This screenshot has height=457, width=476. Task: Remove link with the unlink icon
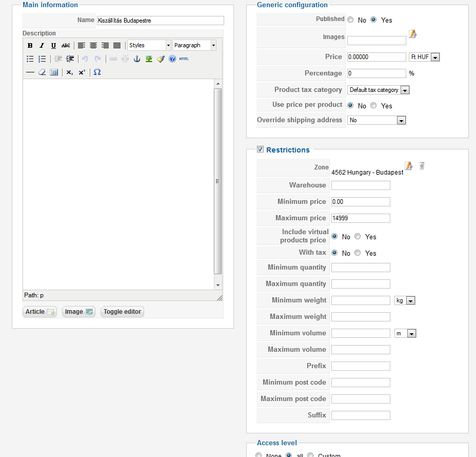(x=125, y=59)
